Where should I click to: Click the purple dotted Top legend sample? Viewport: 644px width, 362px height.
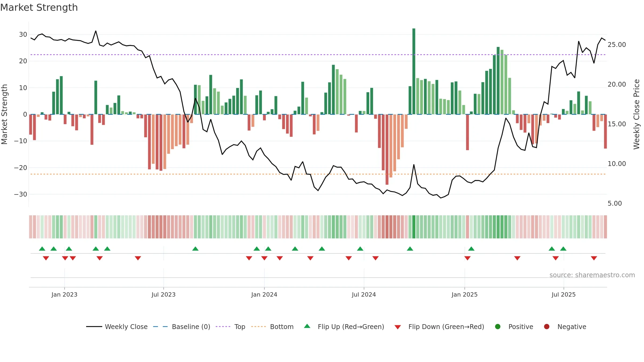[223, 327]
